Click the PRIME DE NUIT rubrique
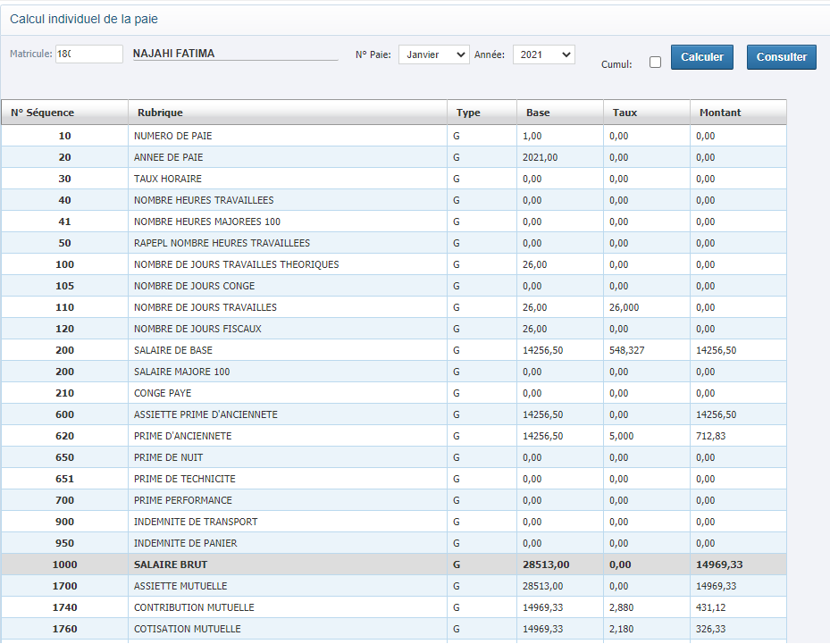The height and width of the screenshot is (644, 830). pyautogui.click(x=168, y=457)
